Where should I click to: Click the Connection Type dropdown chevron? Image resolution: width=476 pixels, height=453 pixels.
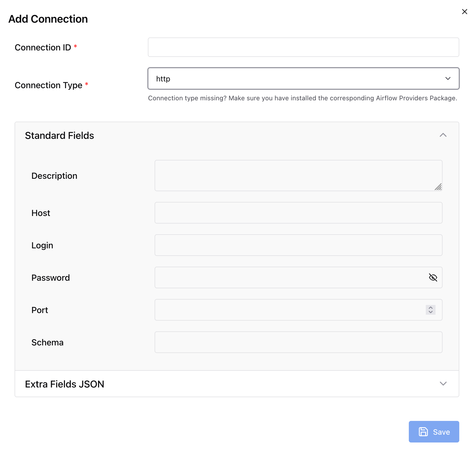tap(448, 78)
